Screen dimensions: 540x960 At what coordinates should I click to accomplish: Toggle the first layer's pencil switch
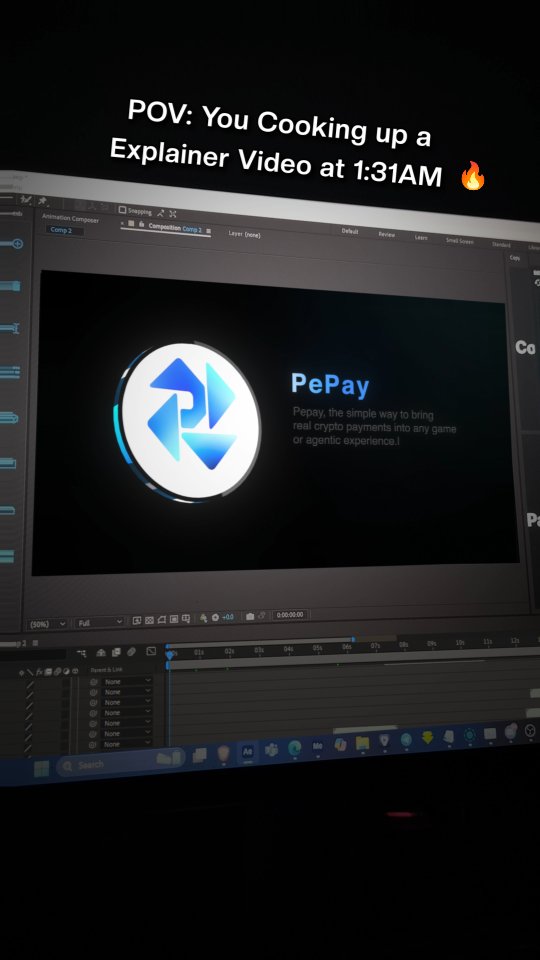click(30, 683)
